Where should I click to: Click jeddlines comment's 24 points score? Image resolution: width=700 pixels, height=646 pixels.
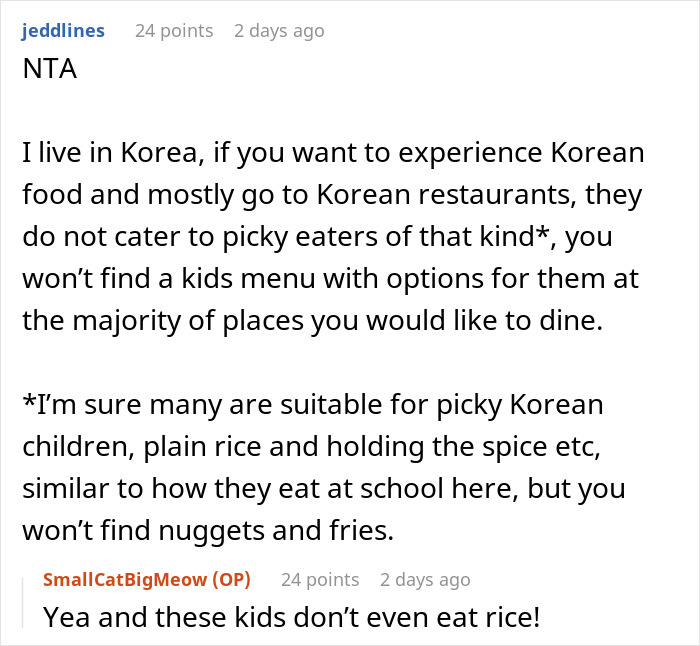click(174, 31)
